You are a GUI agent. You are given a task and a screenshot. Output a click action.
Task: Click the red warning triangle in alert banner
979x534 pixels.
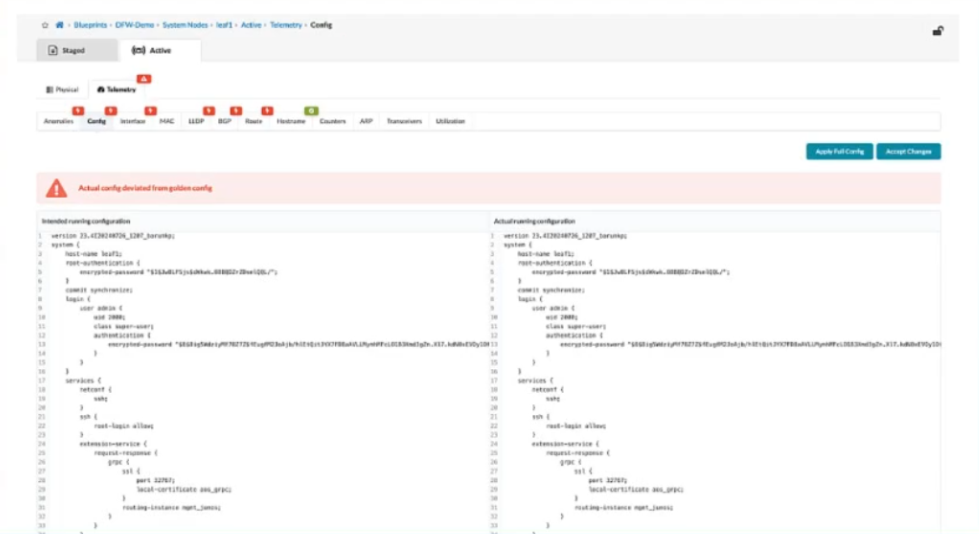(57, 188)
